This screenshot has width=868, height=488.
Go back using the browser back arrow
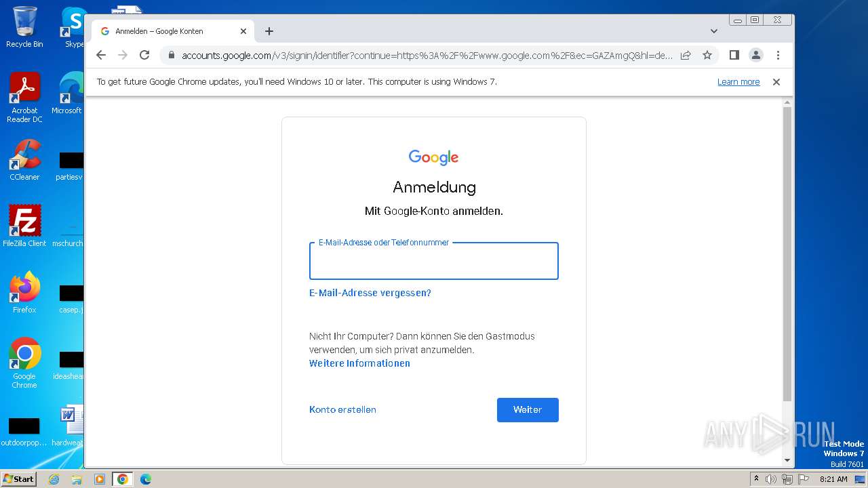[101, 55]
